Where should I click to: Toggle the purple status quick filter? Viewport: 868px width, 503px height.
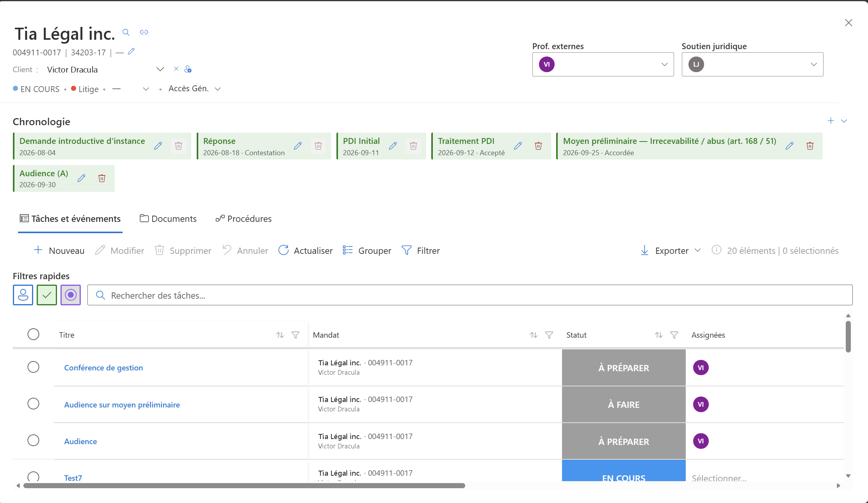click(x=71, y=295)
